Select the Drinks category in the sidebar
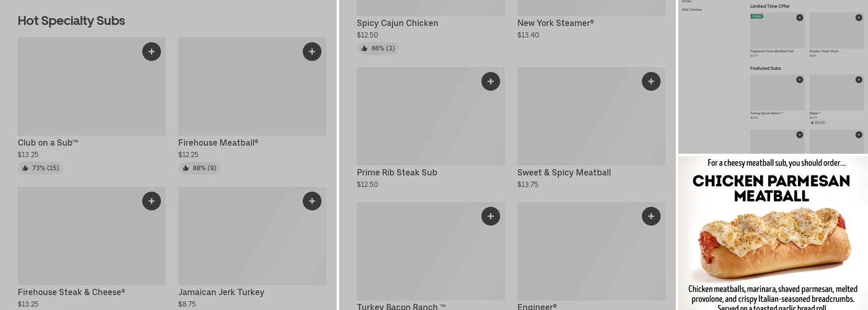868x310 pixels. pos(686,2)
